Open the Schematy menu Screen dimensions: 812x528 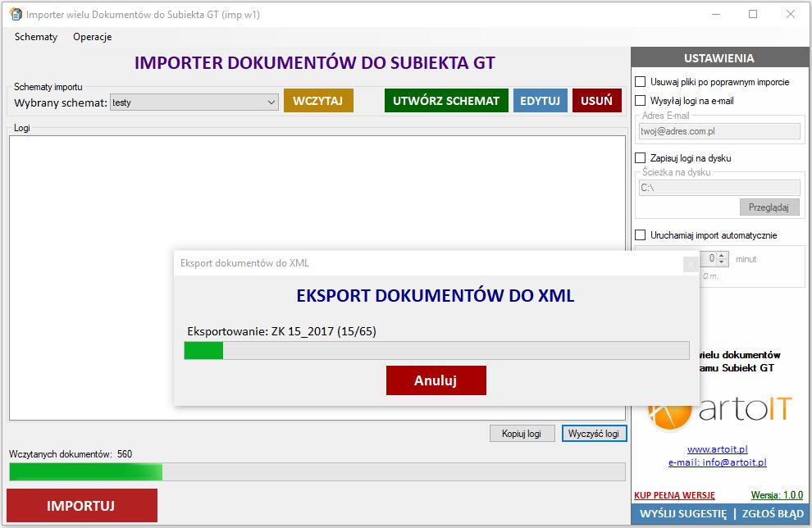(x=36, y=37)
